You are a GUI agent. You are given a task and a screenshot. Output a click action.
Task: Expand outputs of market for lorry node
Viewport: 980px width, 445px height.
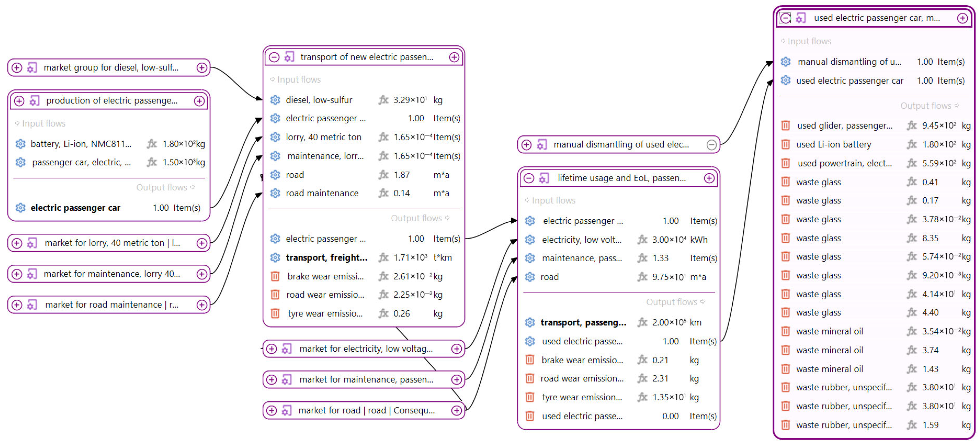pos(202,243)
